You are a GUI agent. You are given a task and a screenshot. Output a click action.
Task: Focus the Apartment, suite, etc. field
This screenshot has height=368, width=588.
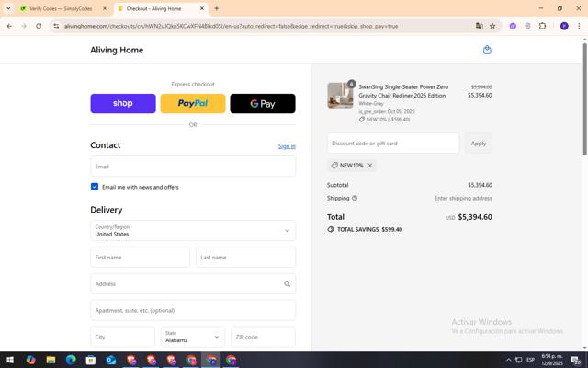(193, 311)
